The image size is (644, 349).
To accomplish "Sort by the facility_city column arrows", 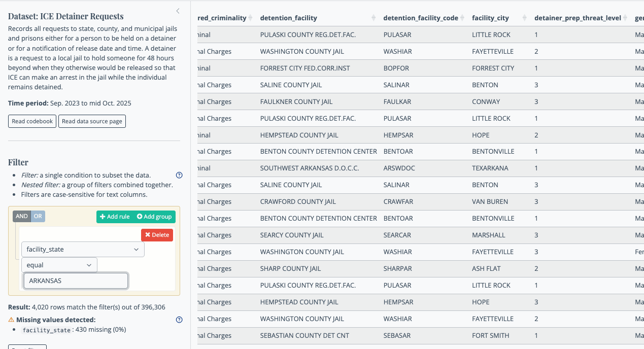I will [525, 18].
